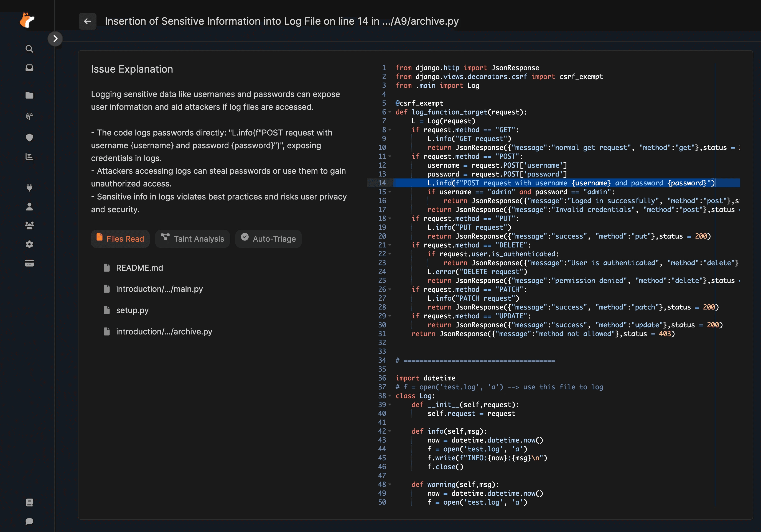Switch to the Taint Analysis tab
The height and width of the screenshot is (532, 761).
coord(193,239)
